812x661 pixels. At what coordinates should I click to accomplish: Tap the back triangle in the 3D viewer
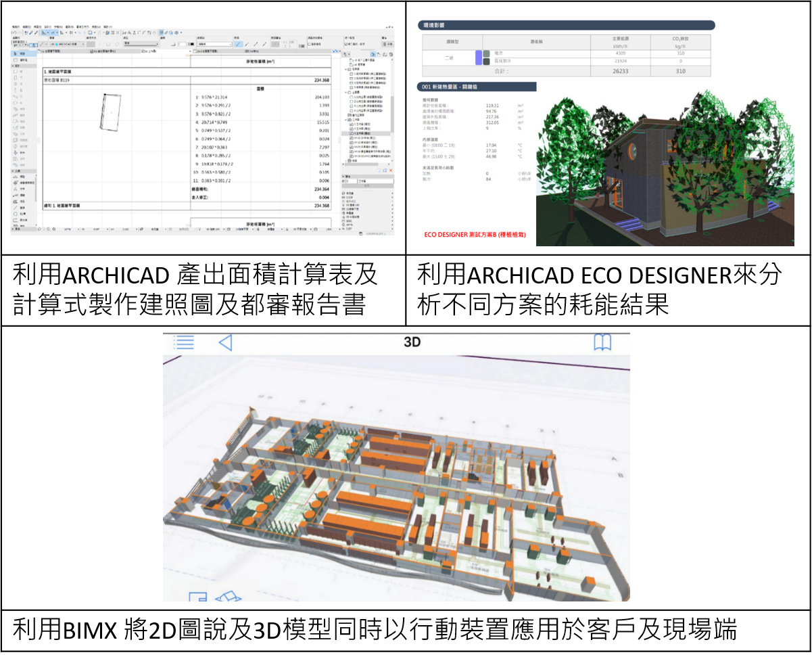[x=225, y=342]
